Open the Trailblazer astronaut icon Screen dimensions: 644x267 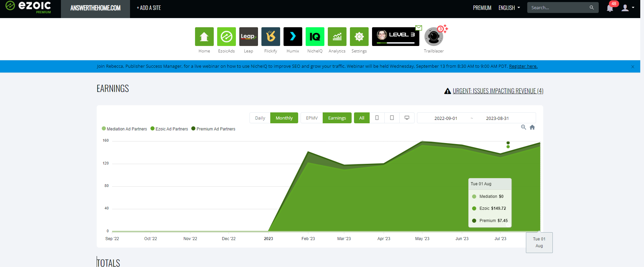(x=434, y=36)
